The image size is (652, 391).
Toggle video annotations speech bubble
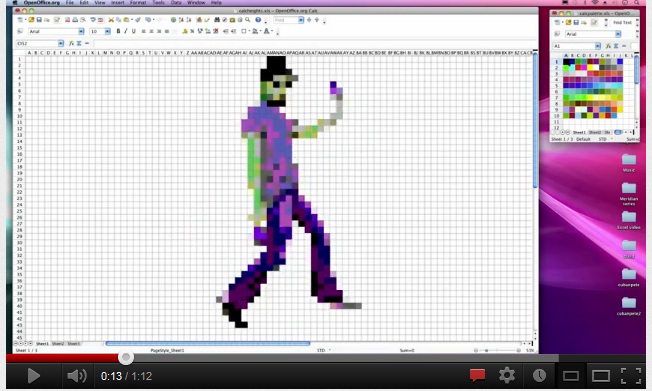(x=477, y=375)
